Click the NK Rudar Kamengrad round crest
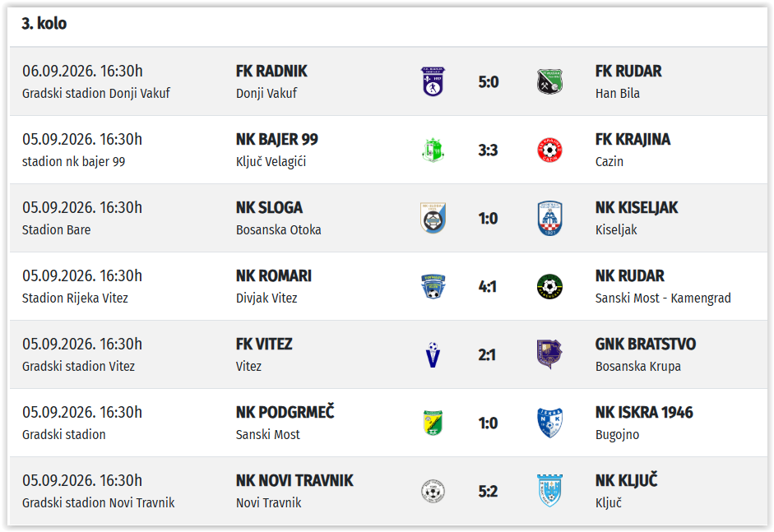 coord(549,286)
